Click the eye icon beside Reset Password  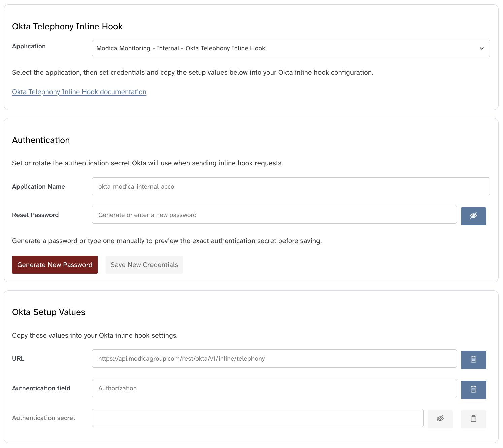tap(473, 216)
